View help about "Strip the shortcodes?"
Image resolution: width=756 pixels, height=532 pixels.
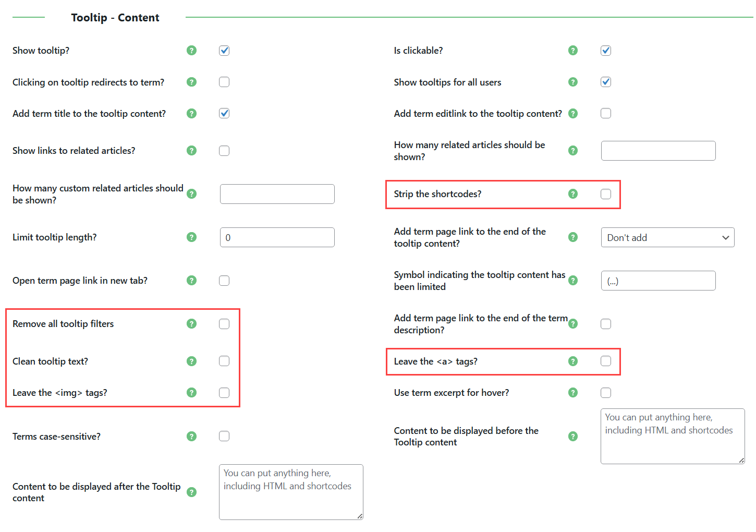[x=573, y=194]
